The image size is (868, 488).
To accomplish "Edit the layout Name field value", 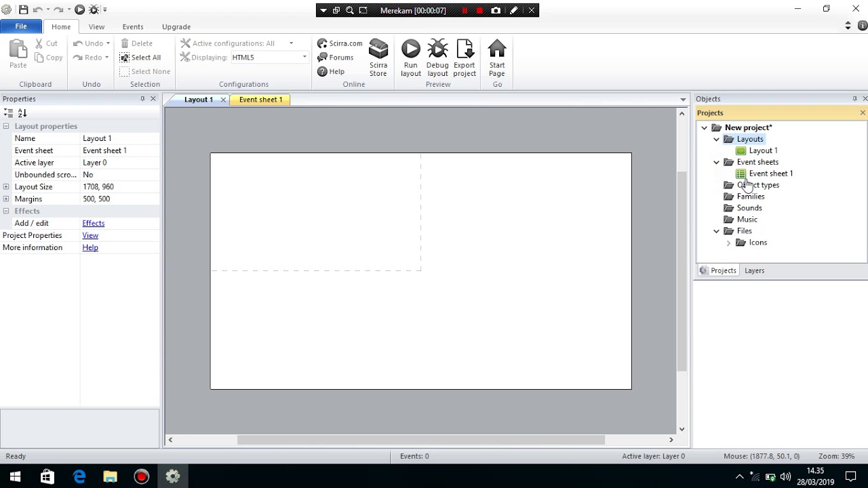I will click(120, 138).
